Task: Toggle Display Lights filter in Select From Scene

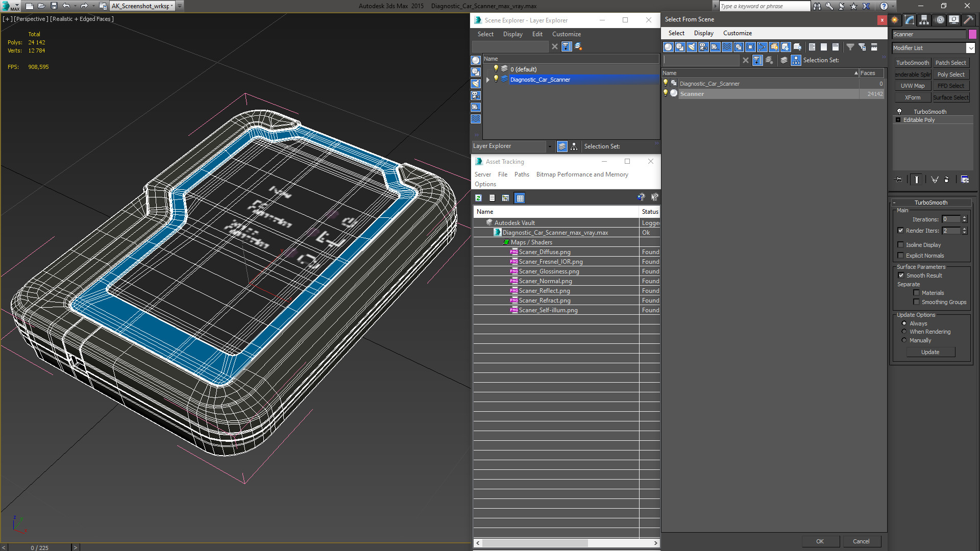Action: (x=692, y=47)
